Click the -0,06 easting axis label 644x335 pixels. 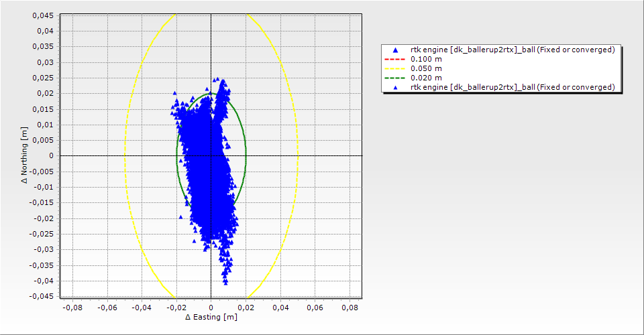(107, 308)
